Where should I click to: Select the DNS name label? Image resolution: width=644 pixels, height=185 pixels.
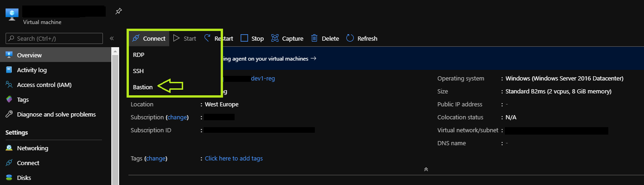click(452, 143)
